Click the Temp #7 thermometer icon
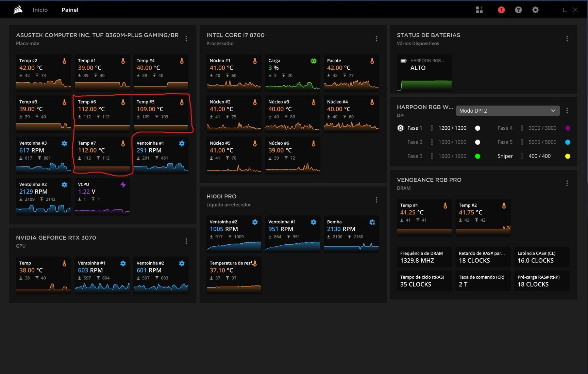Screen dimensions: 588x374 [x=123, y=143]
